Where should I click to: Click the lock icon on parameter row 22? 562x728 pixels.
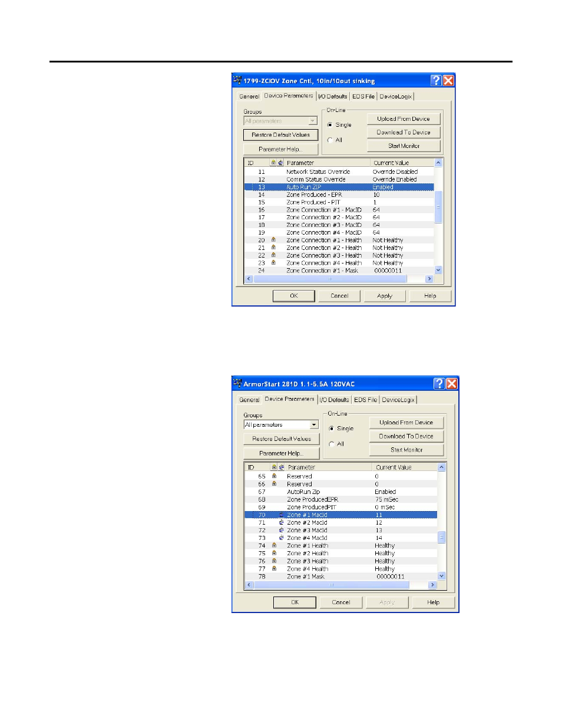coord(273,255)
